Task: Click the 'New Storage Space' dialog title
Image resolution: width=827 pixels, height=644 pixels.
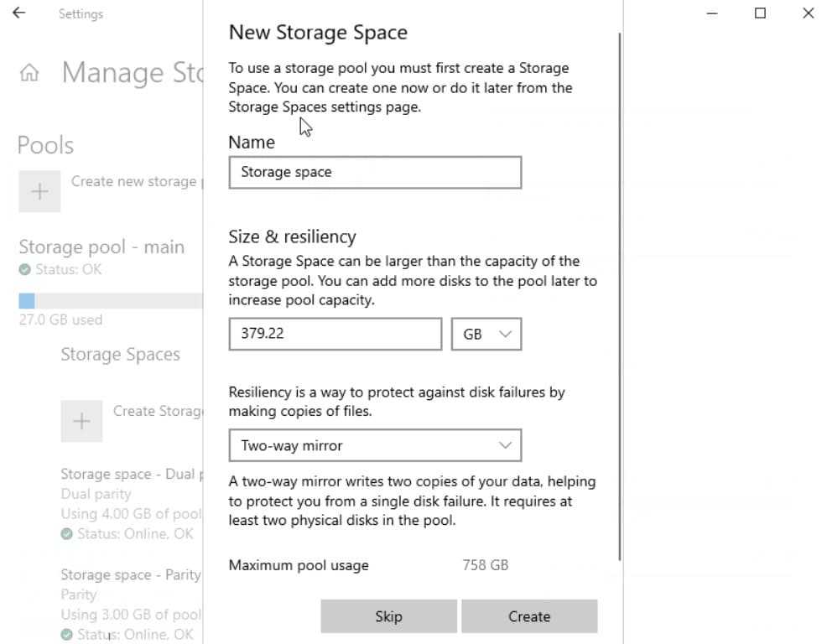Action: 318,32
